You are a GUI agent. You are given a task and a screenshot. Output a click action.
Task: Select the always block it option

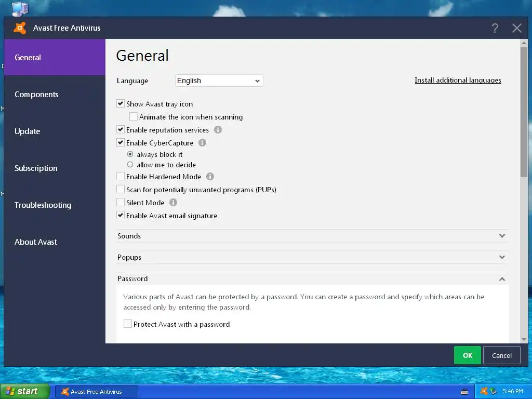point(130,154)
